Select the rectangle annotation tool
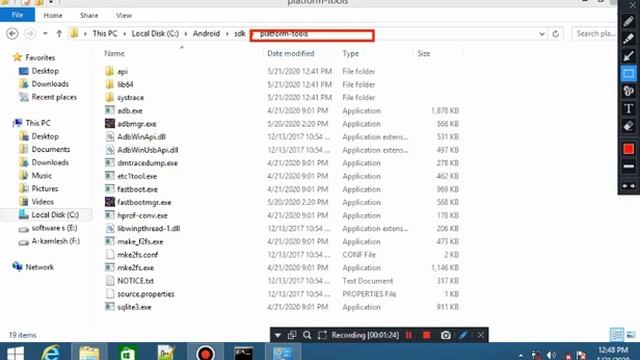Screen dimensions: 640x360 (629, 74)
